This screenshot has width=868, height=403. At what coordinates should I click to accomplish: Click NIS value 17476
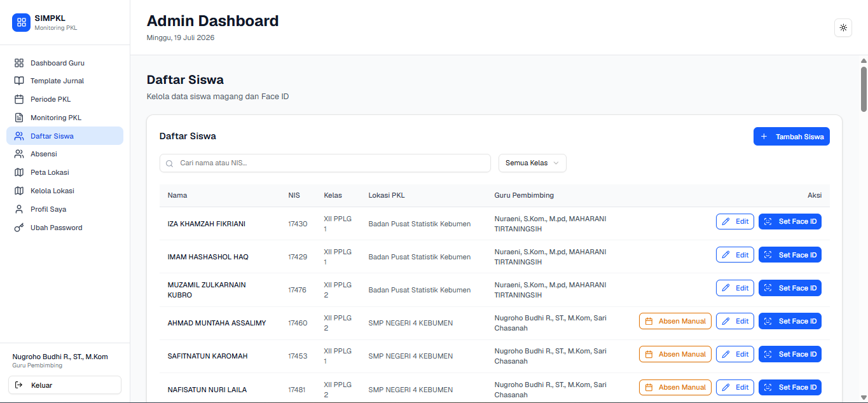pyautogui.click(x=297, y=290)
